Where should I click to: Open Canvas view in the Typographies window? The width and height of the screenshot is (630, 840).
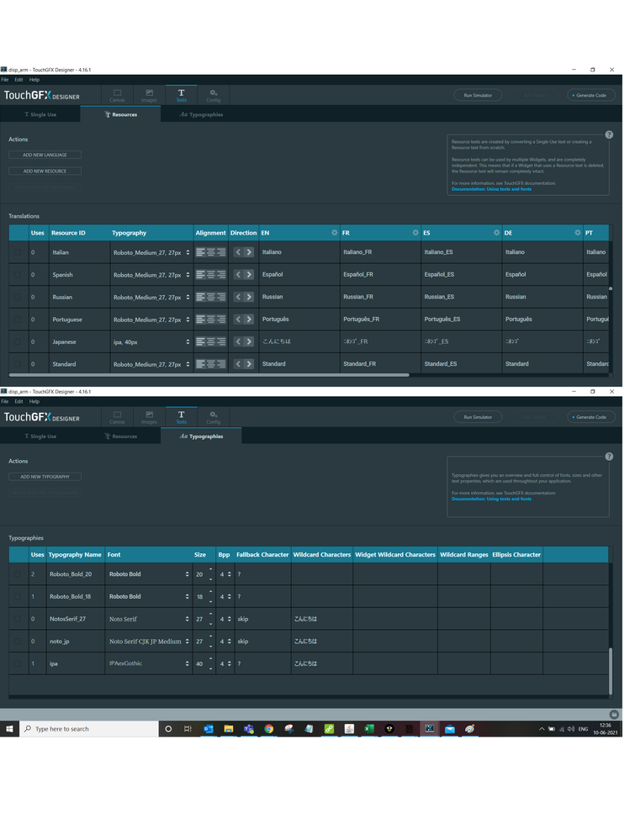click(x=117, y=417)
